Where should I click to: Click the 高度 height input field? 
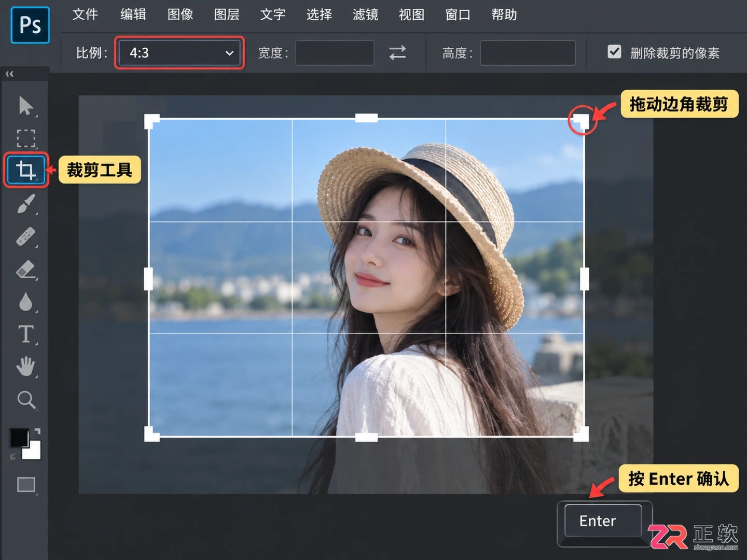(x=528, y=53)
